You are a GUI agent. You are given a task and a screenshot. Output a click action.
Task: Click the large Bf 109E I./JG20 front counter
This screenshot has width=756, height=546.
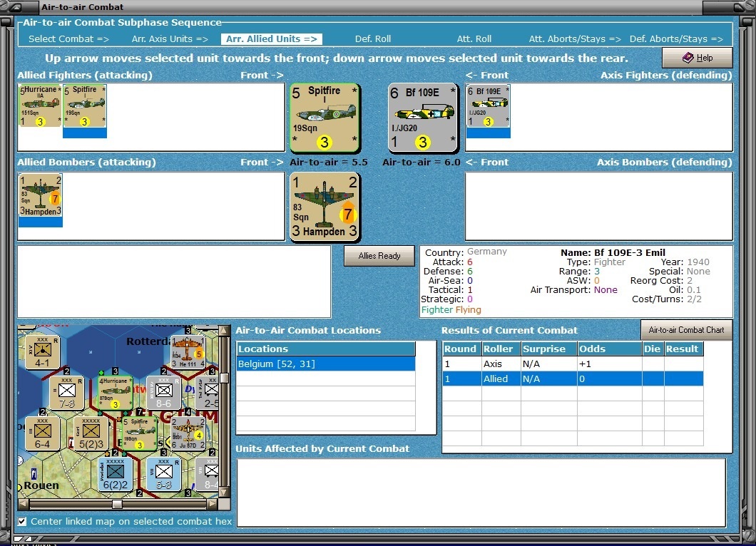tap(424, 118)
